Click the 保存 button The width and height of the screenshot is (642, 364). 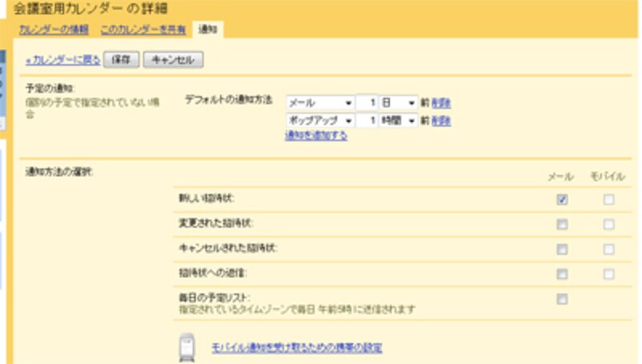(121, 59)
